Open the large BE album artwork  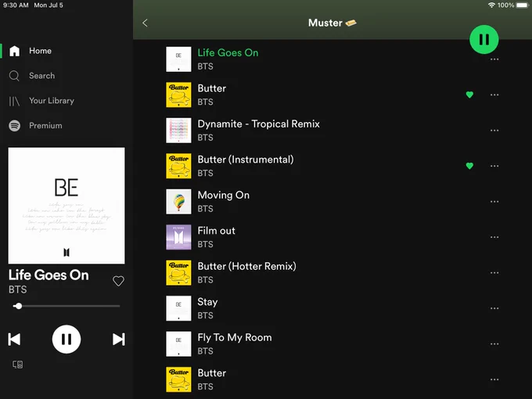66,206
